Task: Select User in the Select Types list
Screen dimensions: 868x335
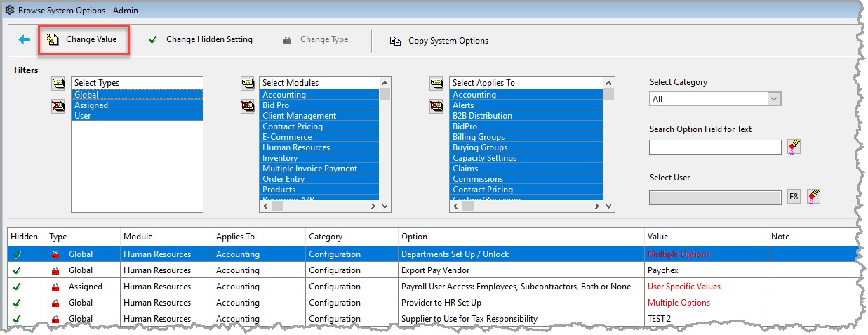Action: 137,116
